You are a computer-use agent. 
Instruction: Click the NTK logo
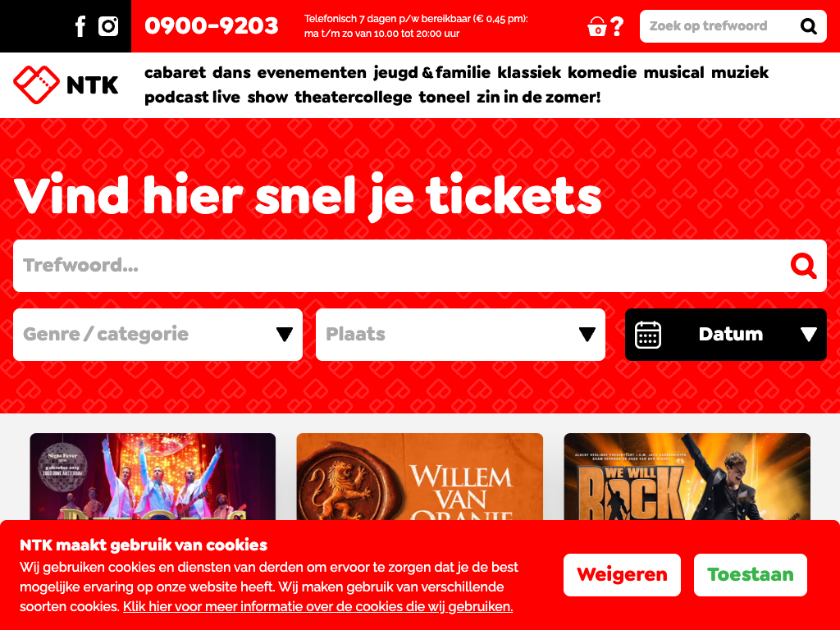point(66,84)
